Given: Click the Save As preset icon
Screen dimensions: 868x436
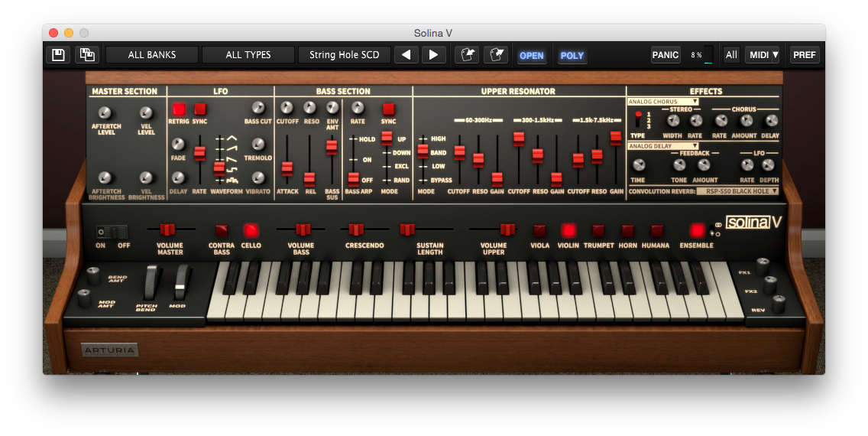Looking at the screenshot, I should tap(87, 55).
